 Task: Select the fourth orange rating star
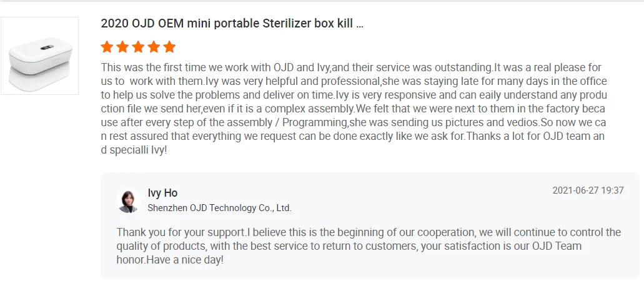pyautogui.click(x=154, y=47)
